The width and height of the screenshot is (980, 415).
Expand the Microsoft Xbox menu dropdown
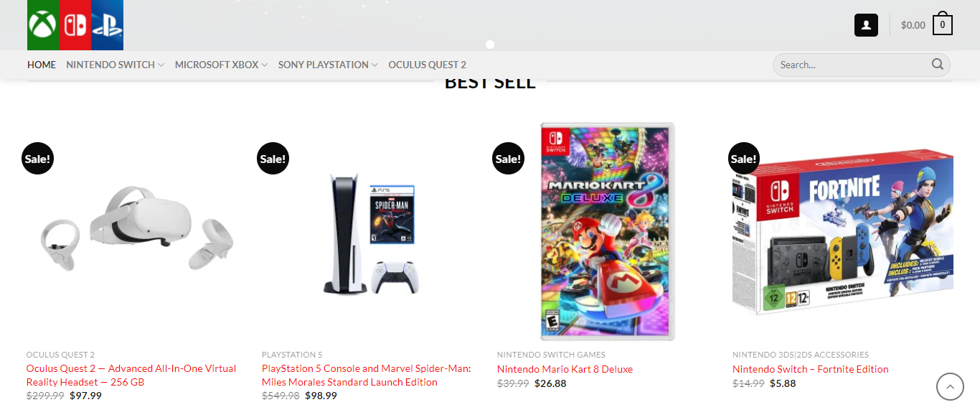(264, 65)
